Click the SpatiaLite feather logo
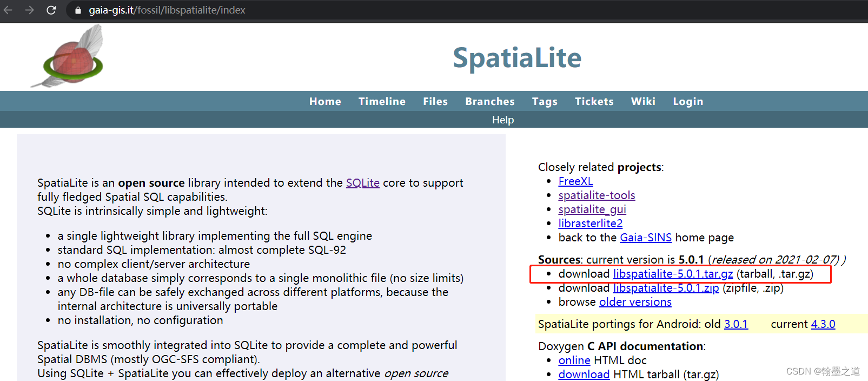The width and height of the screenshot is (868, 381). [x=68, y=57]
